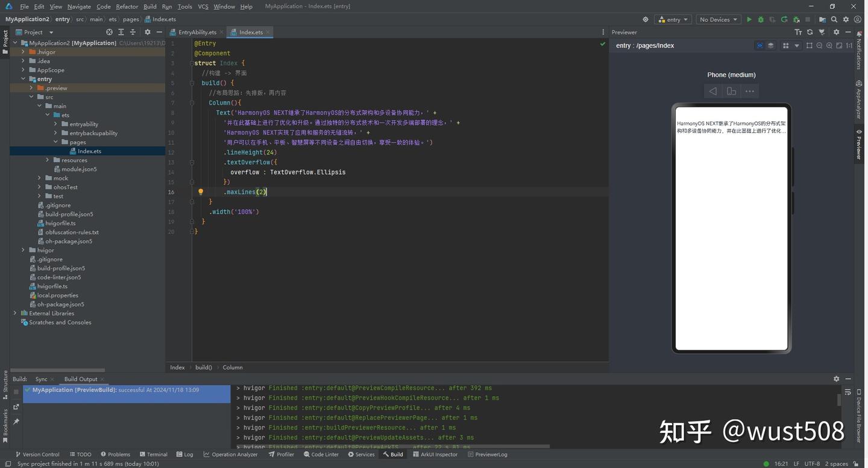Click the locate file target icon in Project panel
Viewport: 868px width, 468px height.
(x=109, y=32)
